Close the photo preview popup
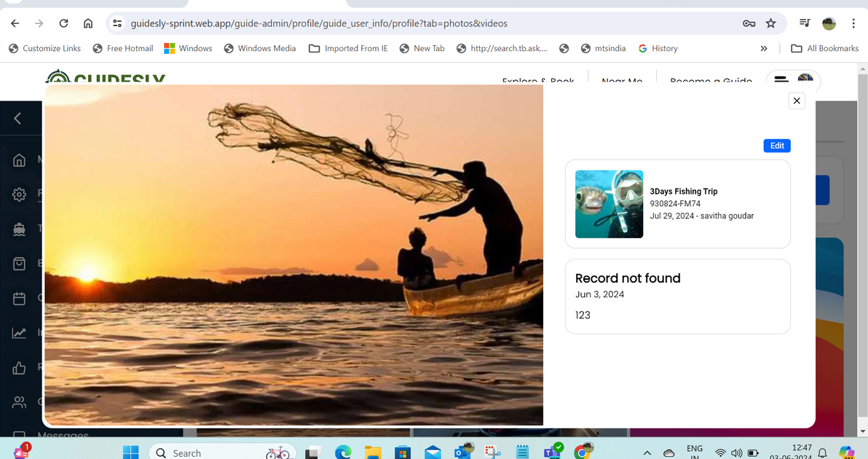Viewport: 868px width, 459px height. point(797,101)
